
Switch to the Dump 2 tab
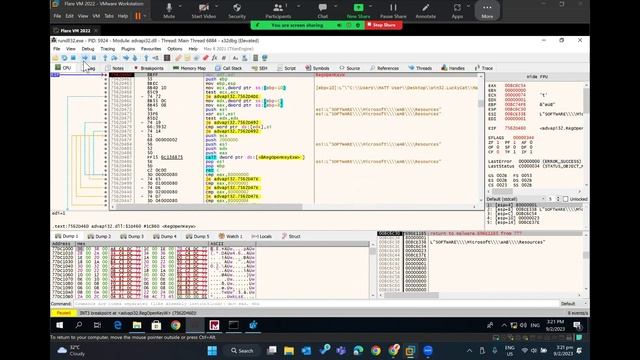tap(99, 236)
